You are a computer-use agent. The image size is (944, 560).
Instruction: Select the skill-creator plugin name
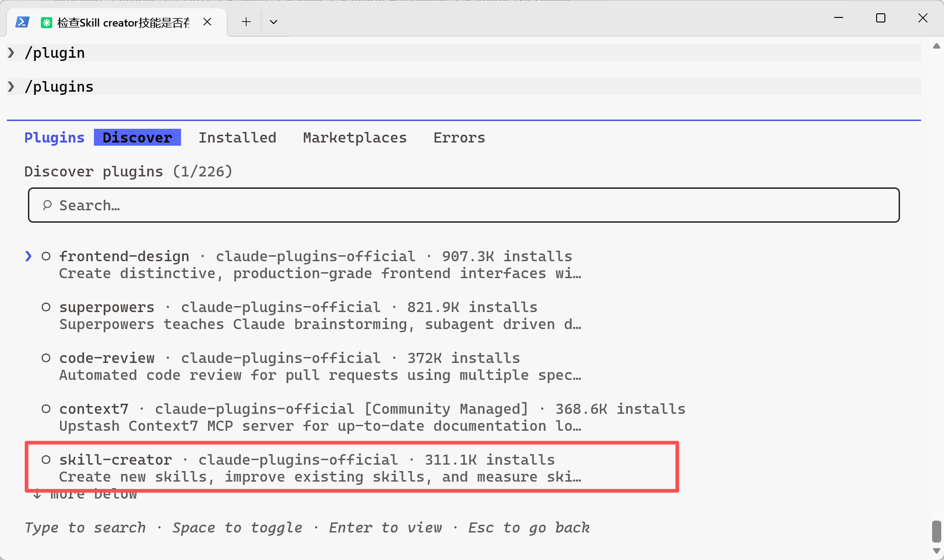(115, 460)
